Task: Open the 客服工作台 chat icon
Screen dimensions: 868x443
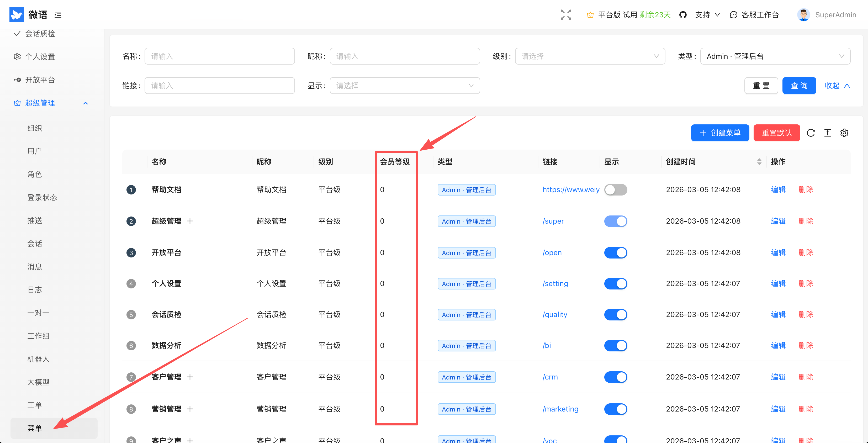Action: tap(733, 15)
